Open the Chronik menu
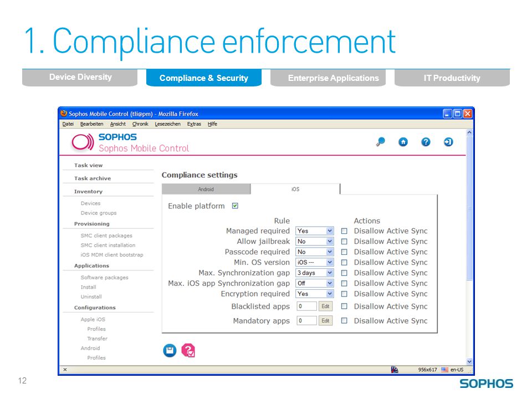 point(140,124)
